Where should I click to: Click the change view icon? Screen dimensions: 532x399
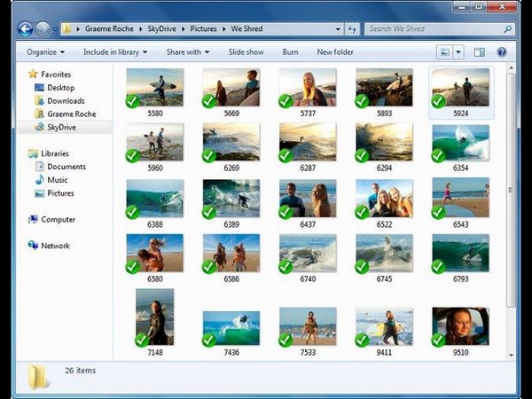click(445, 52)
